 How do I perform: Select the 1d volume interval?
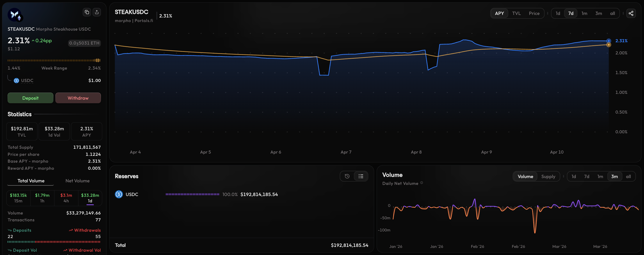point(90,198)
